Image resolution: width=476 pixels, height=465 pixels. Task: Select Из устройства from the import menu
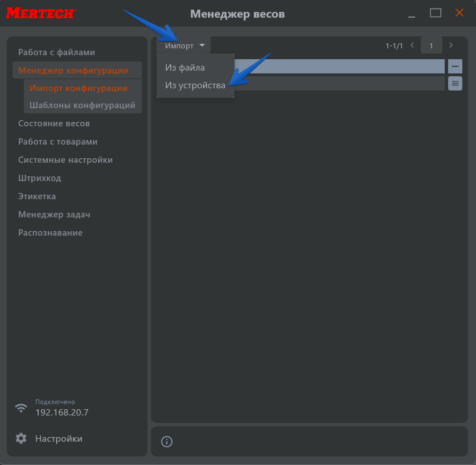pos(195,85)
